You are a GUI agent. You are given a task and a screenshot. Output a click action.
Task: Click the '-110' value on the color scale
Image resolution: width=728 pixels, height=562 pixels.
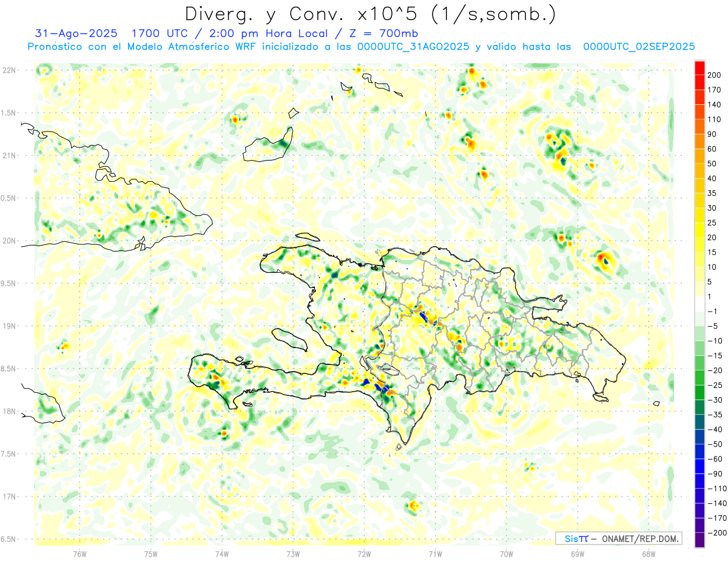pos(716,488)
